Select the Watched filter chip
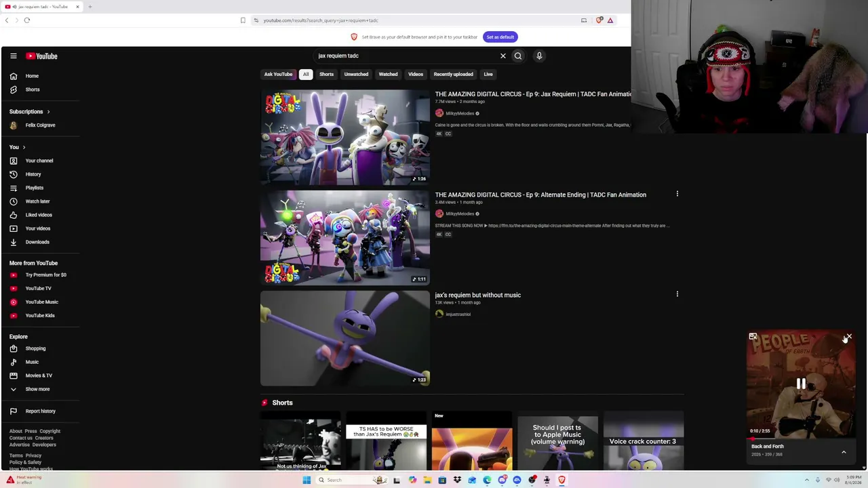868x488 pixels. pyautogui.click(x=388, y=75)
